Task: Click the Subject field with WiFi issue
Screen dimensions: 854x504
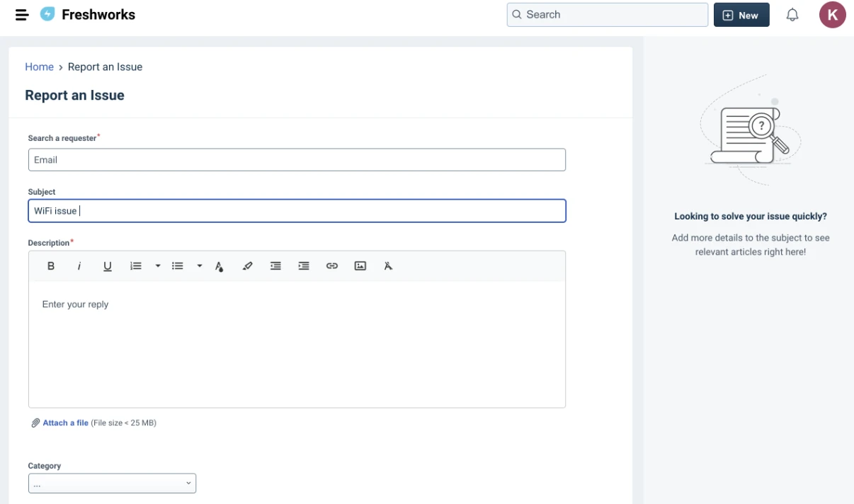Action: (297, 211)
